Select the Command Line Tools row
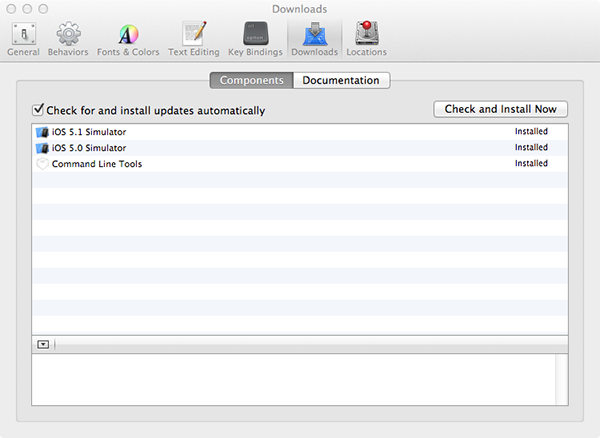 pyautogui.click(x=300, y=164)
